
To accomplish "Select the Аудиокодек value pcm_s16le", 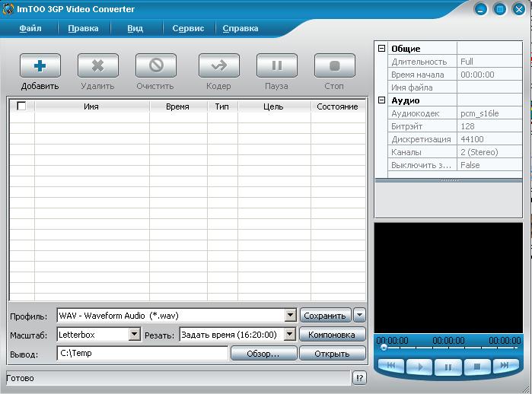I will [x=489, y=113].
